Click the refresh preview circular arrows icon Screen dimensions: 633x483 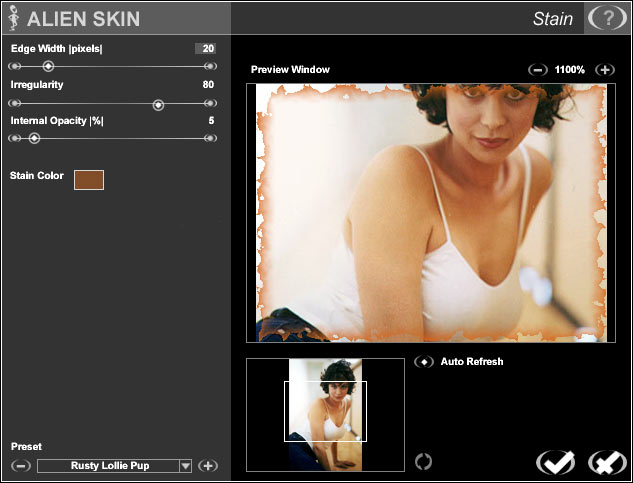click(423, 461)
